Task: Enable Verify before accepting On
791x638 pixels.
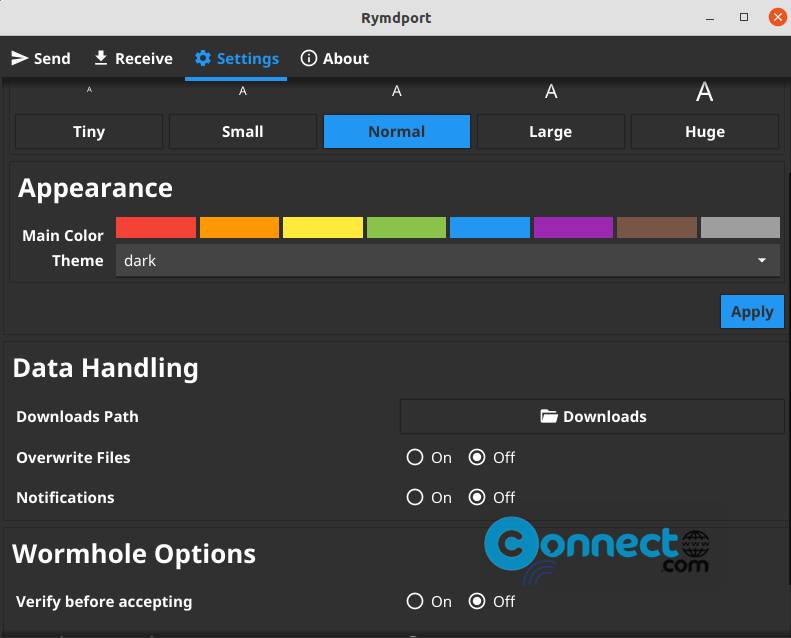Action: 415,601
